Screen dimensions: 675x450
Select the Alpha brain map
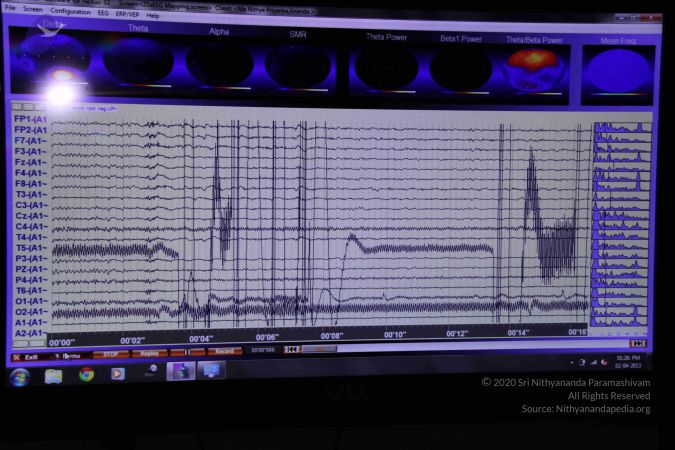[x=219, y=63]
